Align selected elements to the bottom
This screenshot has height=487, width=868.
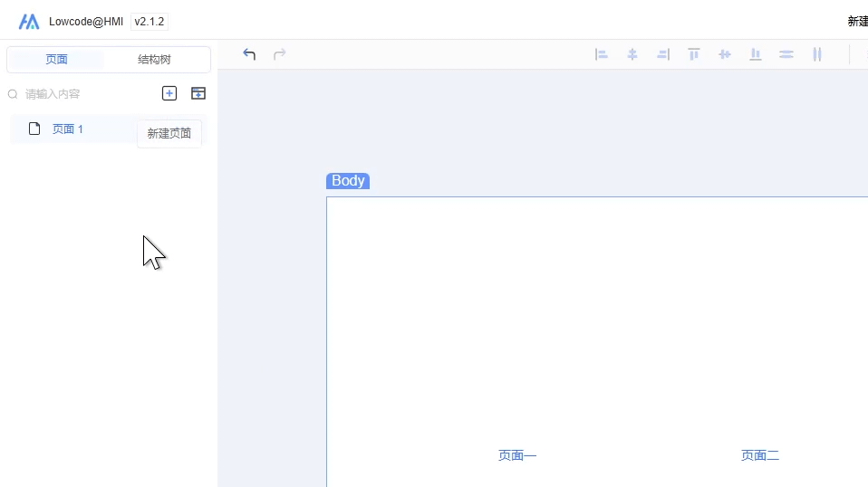click(x=756, y=54)
